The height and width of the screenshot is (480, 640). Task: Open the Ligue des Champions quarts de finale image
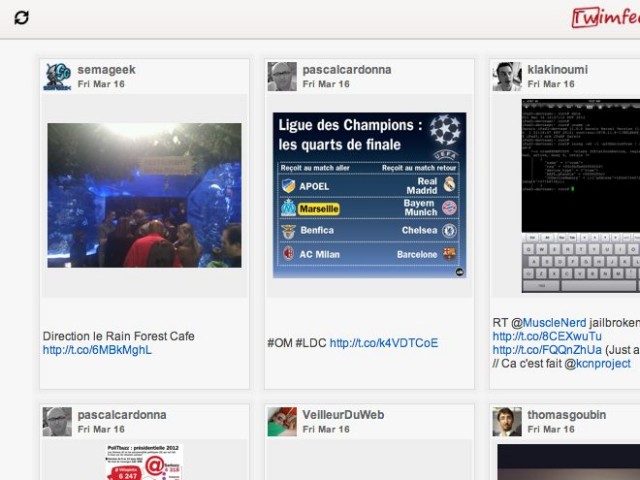(x=369, y=195)
